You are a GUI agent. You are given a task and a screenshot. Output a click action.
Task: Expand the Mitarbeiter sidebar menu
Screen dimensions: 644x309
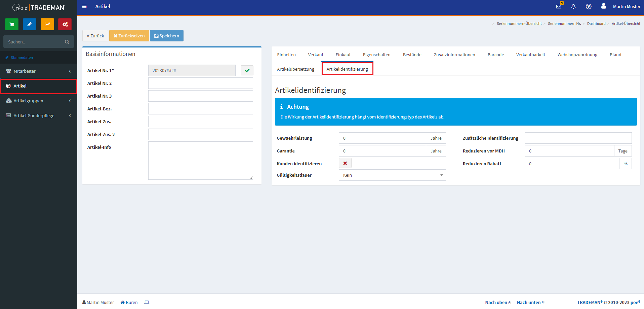(39, 71)
